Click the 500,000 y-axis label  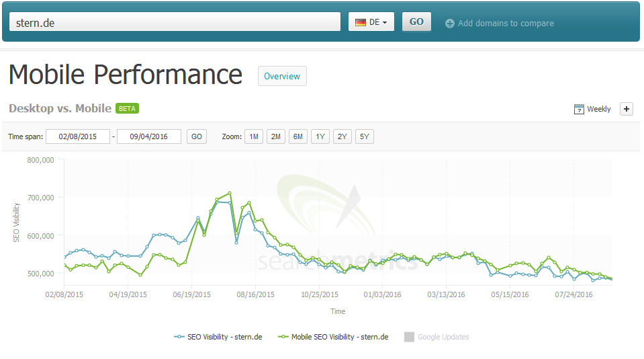coord(41,274)
